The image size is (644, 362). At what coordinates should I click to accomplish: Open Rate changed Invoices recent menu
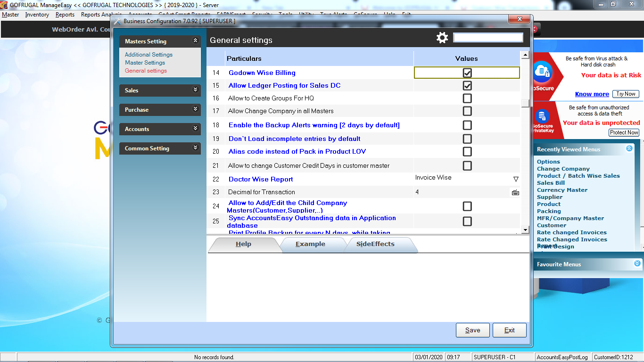[572, 232]
